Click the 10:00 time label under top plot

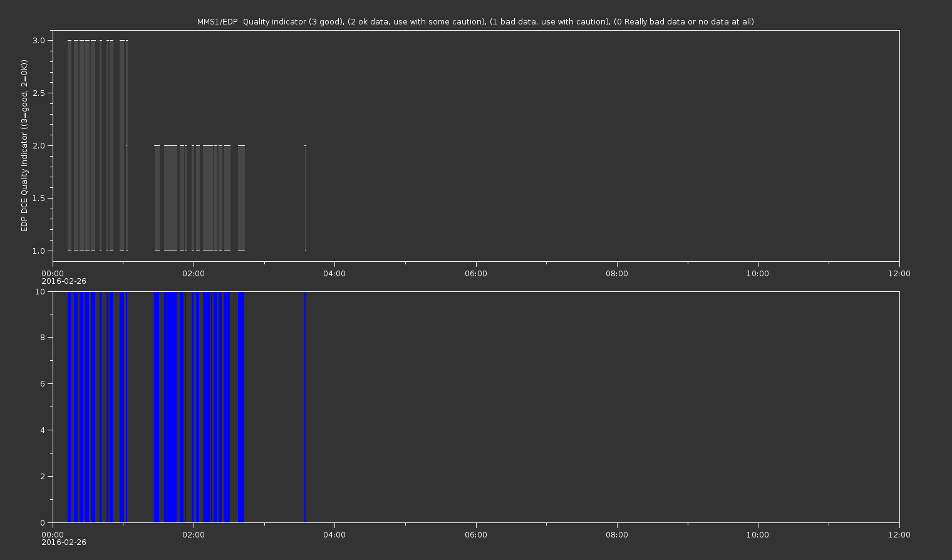(x=758, y=274)
